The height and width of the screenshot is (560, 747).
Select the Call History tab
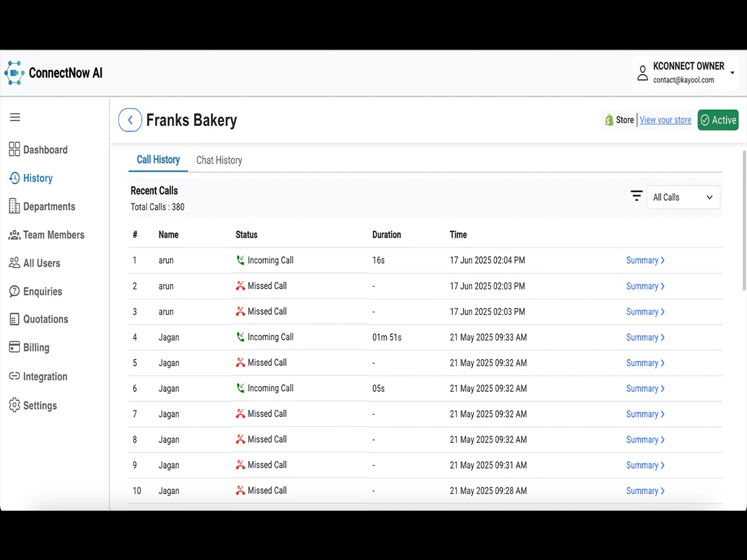[158, 160]
